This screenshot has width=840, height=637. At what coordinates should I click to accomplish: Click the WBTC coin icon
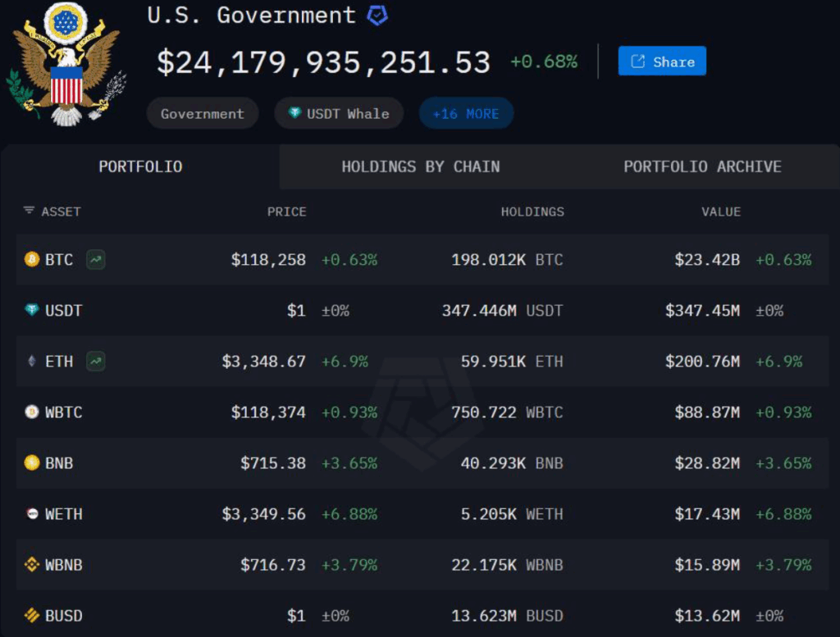(x=32, y=412)
